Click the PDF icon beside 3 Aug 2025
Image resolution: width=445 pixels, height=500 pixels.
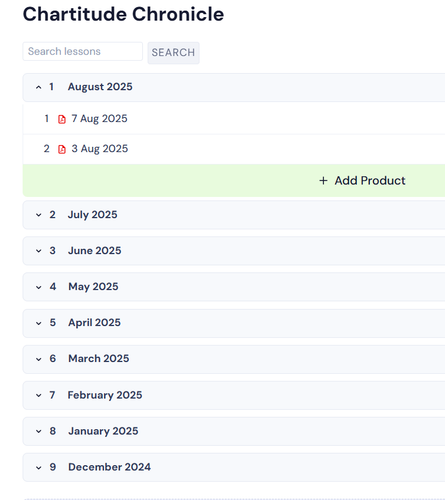click(x=62, y=149)
